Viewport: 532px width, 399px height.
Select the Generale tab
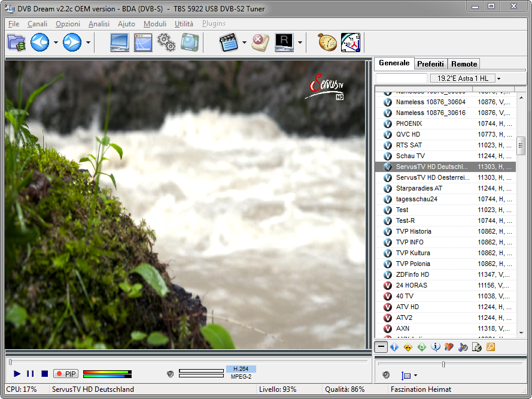tap(394, 63)
